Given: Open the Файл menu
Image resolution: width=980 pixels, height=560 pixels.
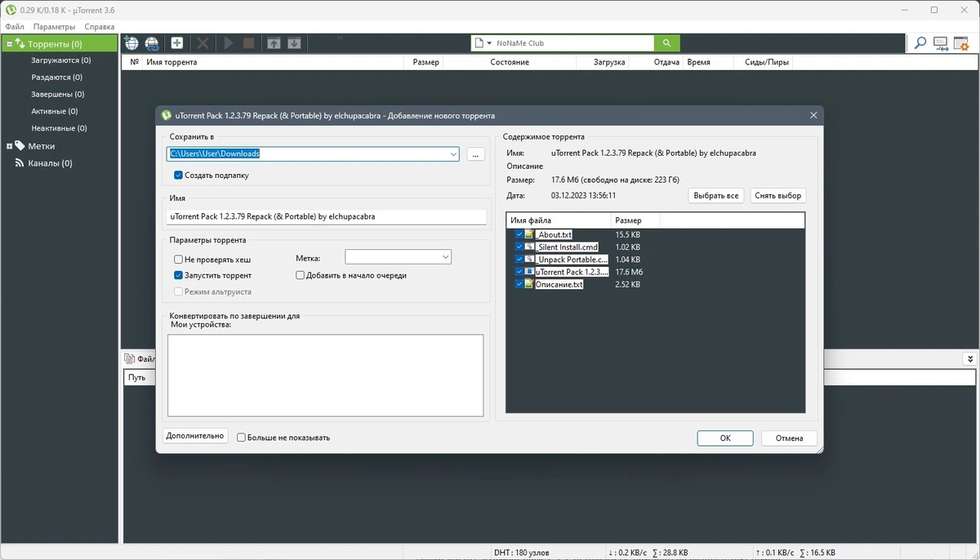Looking at the screenshot, I should click(x=14, y=26).
